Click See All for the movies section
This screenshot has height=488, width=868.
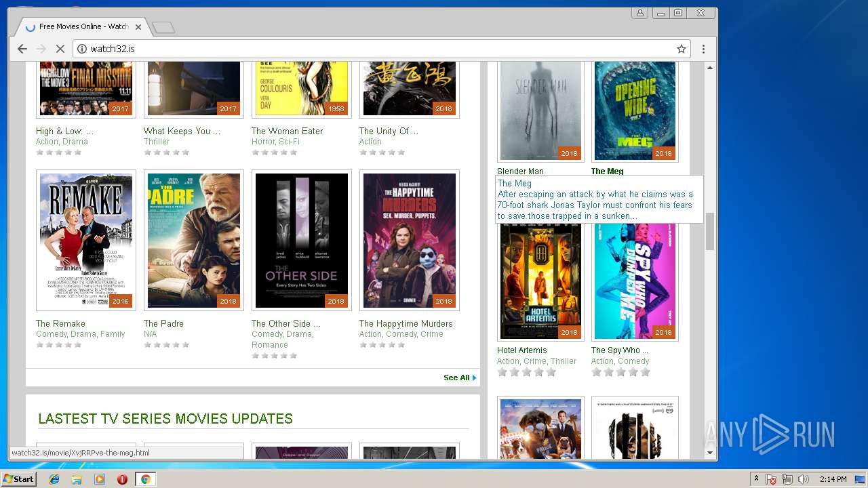(460, 378)
